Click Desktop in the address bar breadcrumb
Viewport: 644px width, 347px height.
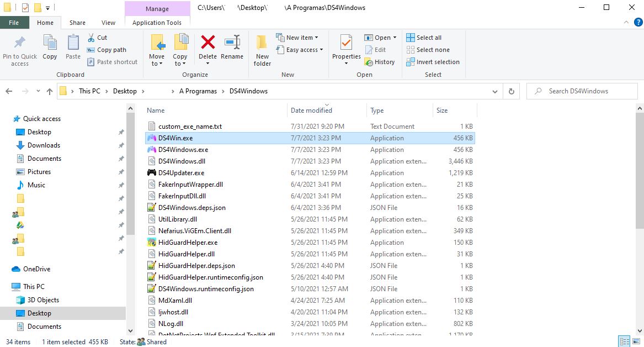[x=125, y=91]
